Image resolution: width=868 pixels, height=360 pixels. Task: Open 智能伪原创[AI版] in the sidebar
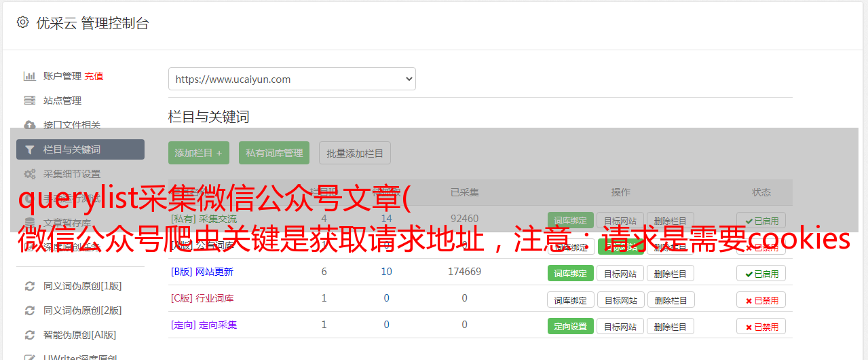80,335
